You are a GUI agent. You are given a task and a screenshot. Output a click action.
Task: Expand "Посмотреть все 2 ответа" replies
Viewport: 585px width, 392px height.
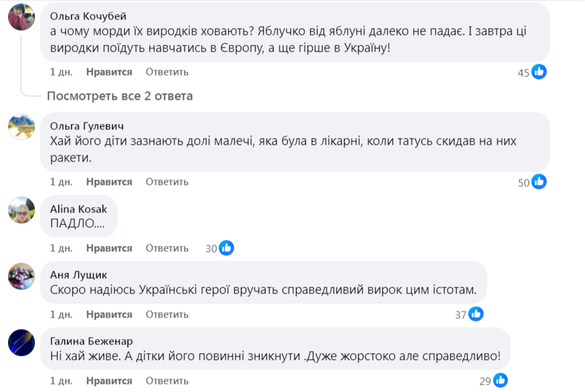pyautogui.click(x=119, y=96)
